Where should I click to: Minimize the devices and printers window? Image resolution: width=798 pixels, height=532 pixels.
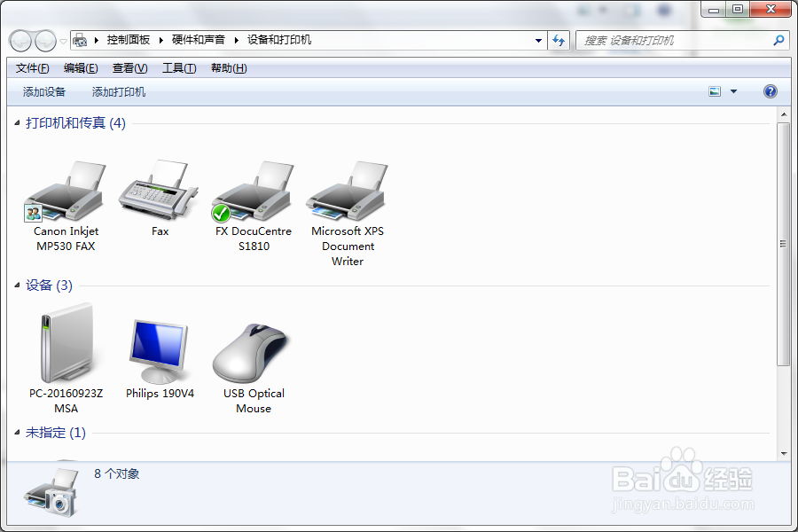pos(714,9)
